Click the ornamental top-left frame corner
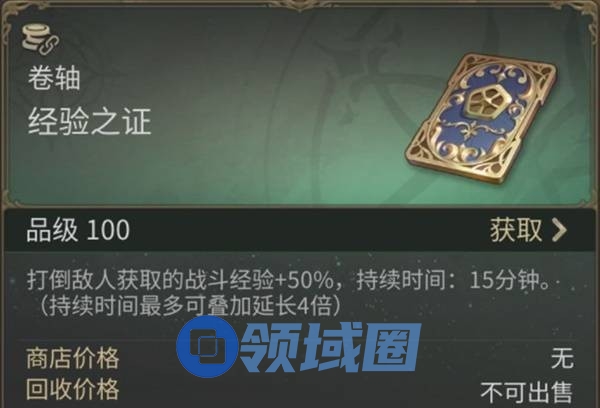 15,15
